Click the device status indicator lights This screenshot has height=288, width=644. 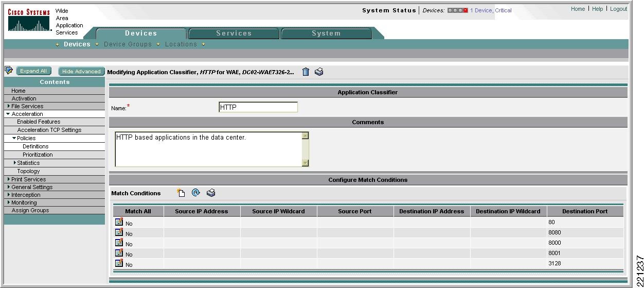457,10
